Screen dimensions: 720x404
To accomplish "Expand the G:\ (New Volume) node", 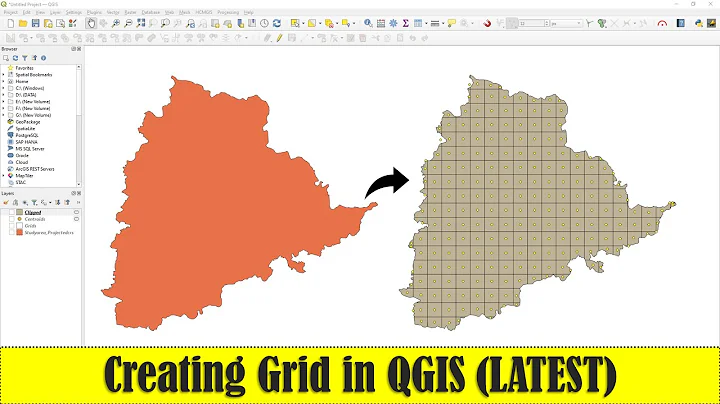I will (x=4, y=115).
